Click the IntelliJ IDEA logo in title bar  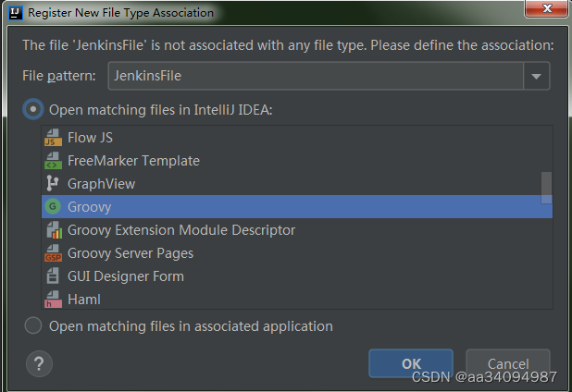pyautogui.click(x=16, y=13)
